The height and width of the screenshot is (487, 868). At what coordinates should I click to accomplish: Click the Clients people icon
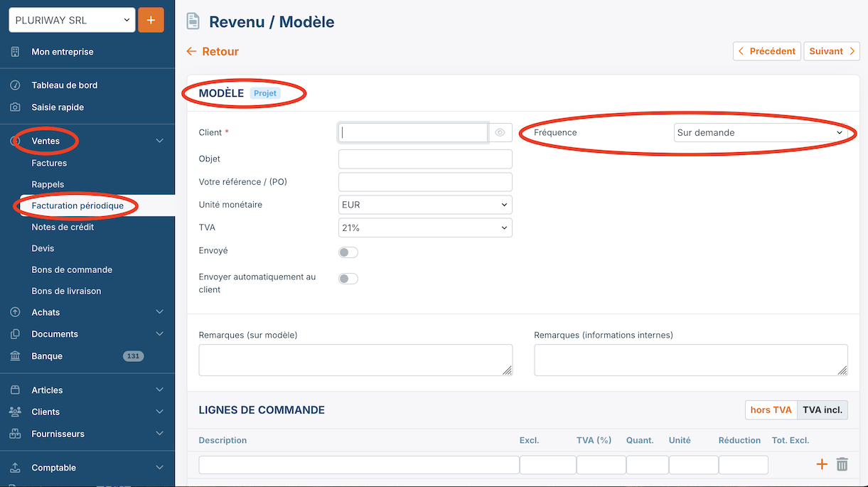click(15, 412)
